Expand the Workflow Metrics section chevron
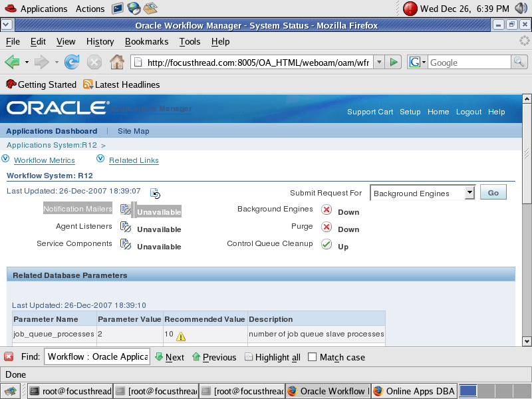 tap(6, 160)
